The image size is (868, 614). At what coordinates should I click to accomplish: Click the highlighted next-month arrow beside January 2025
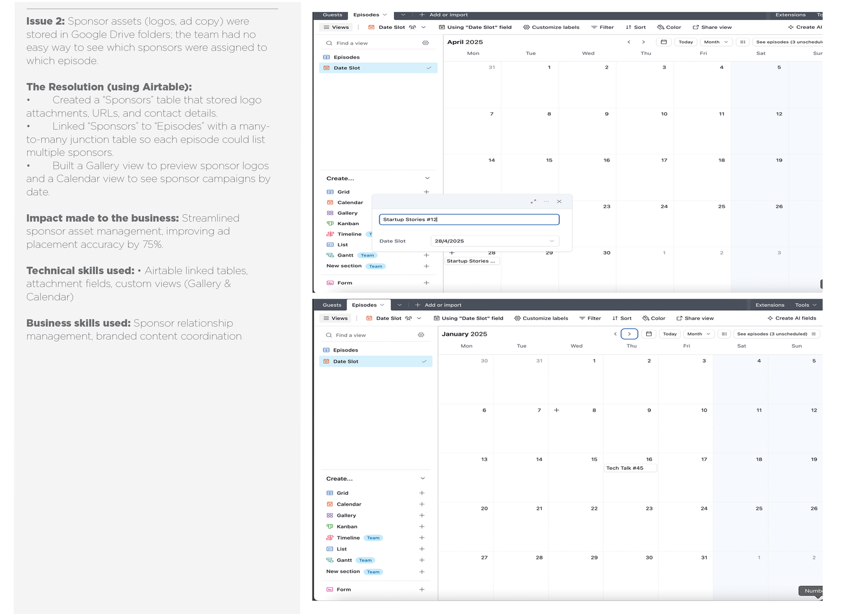tap(629, 334)
